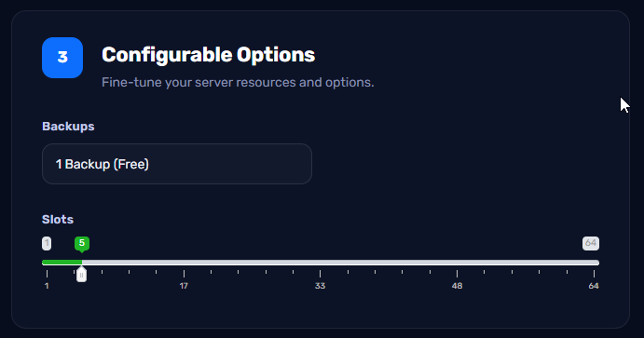The width and height of the screenshot is (644, 338).
Task: Open the Backups dropdown
Action: tap(177, 164)
